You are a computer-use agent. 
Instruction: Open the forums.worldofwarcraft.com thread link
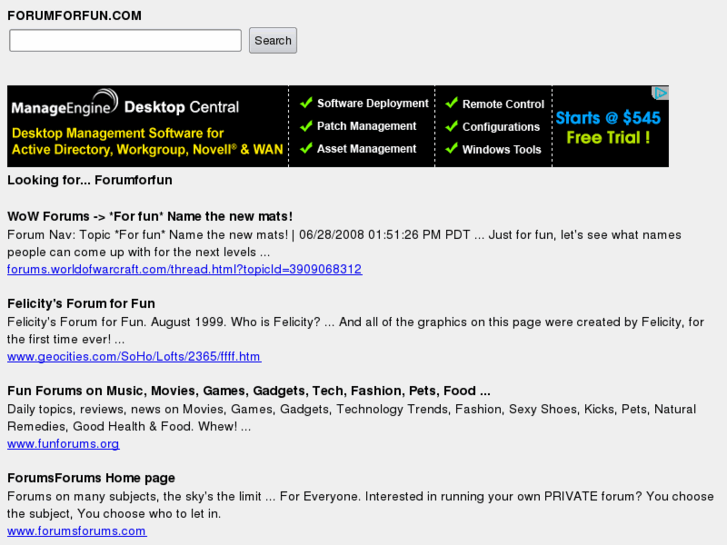click(x=185, y=269)
